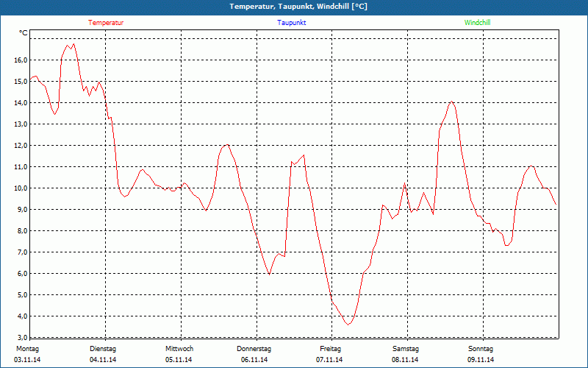Click the 3,0 y-axis value
Viewport: 588px width, 368px height.
pos(24,337)
